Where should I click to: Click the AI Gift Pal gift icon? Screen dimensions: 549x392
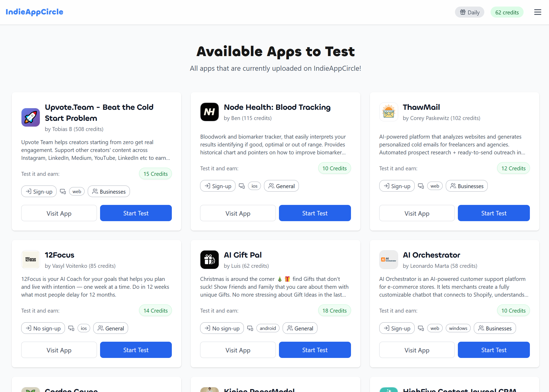coord(209,259)
